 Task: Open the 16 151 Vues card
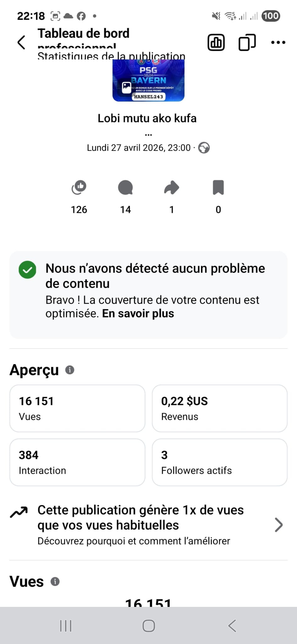77,408
